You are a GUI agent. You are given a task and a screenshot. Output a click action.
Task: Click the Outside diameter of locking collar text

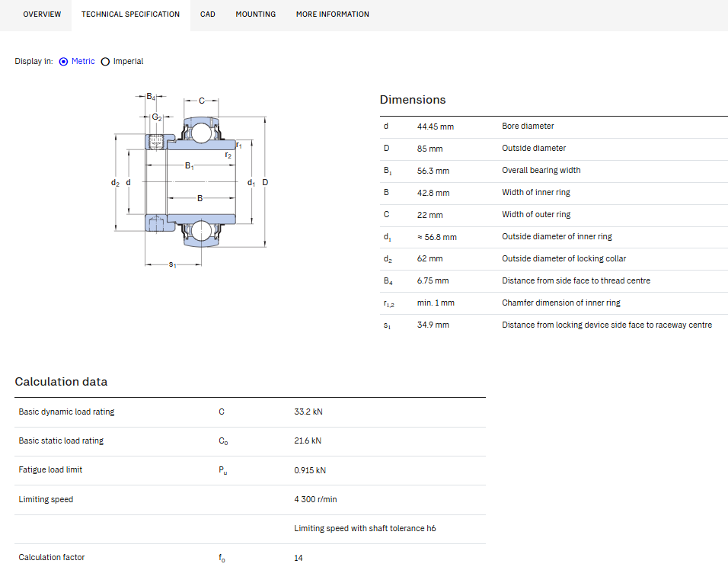(564, 258)
